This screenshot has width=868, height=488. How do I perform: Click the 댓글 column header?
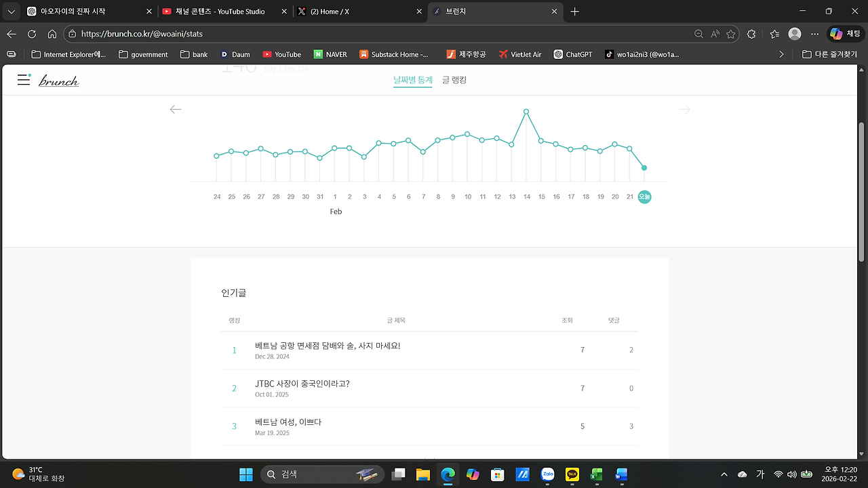614,320
